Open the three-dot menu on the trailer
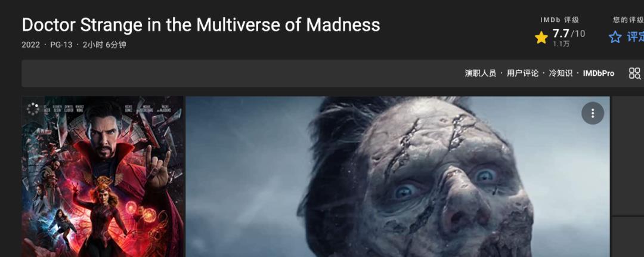This screenshot has width=644, height=257. 593,113
